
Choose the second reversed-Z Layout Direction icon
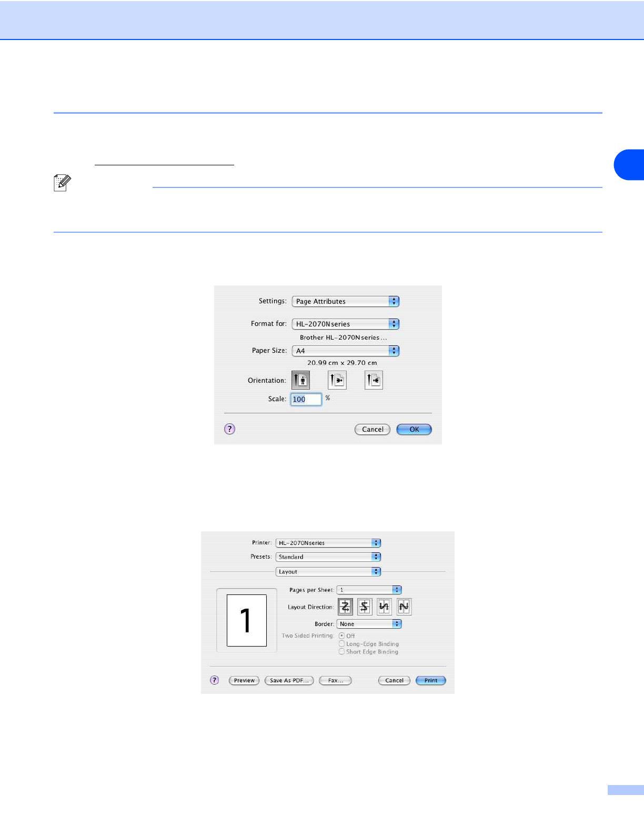(x=365, y=607)
